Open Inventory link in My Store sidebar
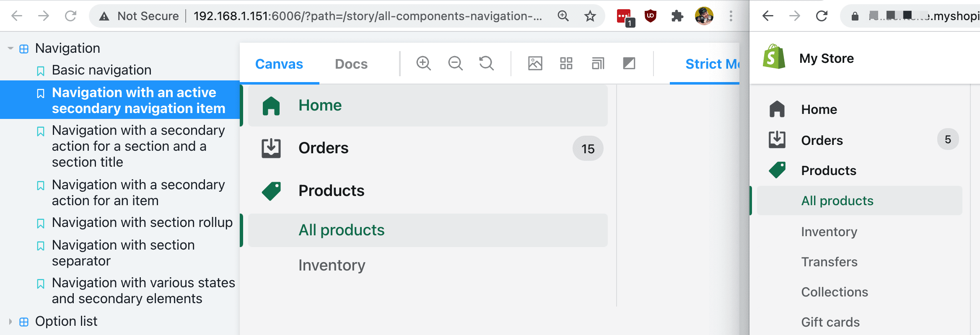 click(829, 232)
